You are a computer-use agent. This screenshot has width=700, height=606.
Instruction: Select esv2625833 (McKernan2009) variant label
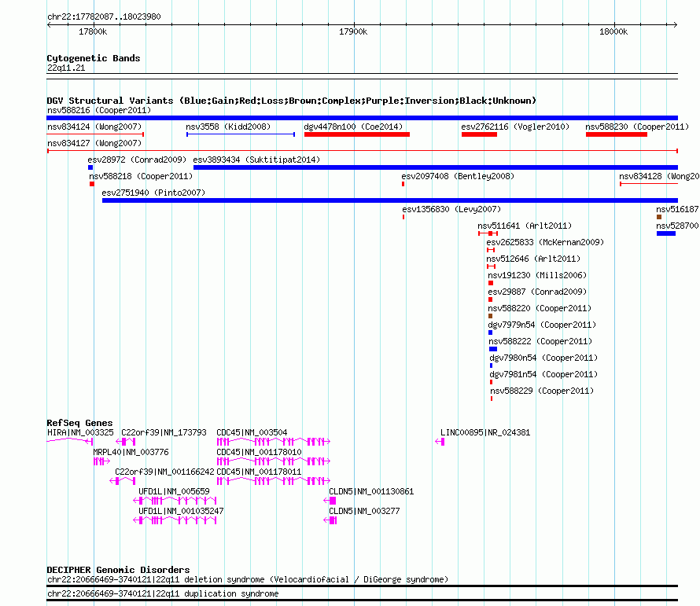pyautogui.click(x=545, y=242)
